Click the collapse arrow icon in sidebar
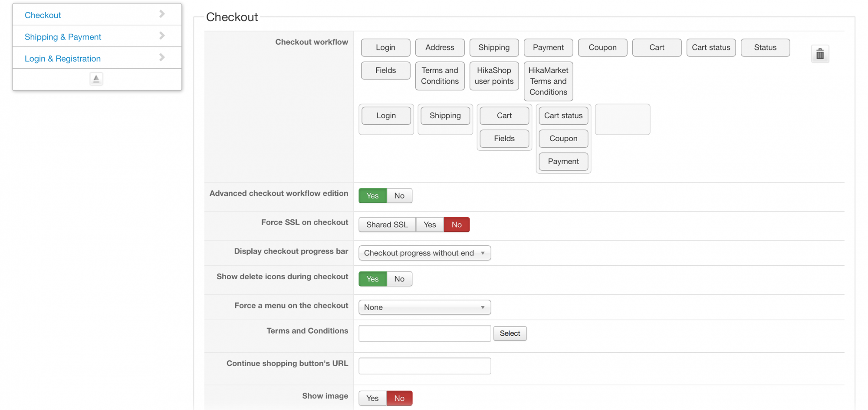The image size is (868, 410). [96, 79]
